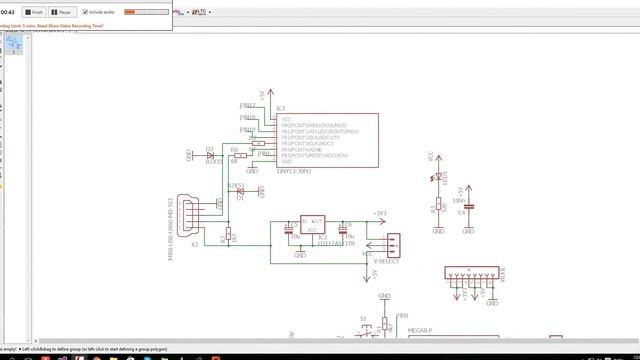
Task: Click the '100n' value label of C4
Action: (x=458, y=201)
